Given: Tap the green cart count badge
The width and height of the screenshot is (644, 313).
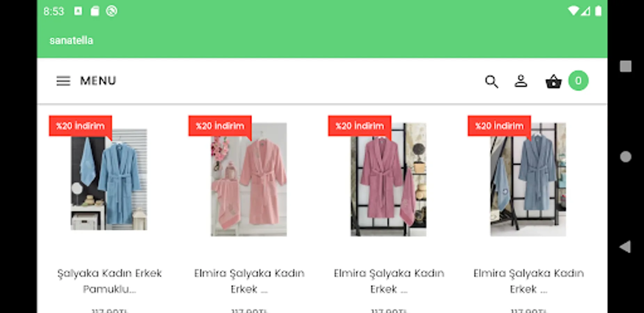Looking at the screenshot, I should click(578, 81).
